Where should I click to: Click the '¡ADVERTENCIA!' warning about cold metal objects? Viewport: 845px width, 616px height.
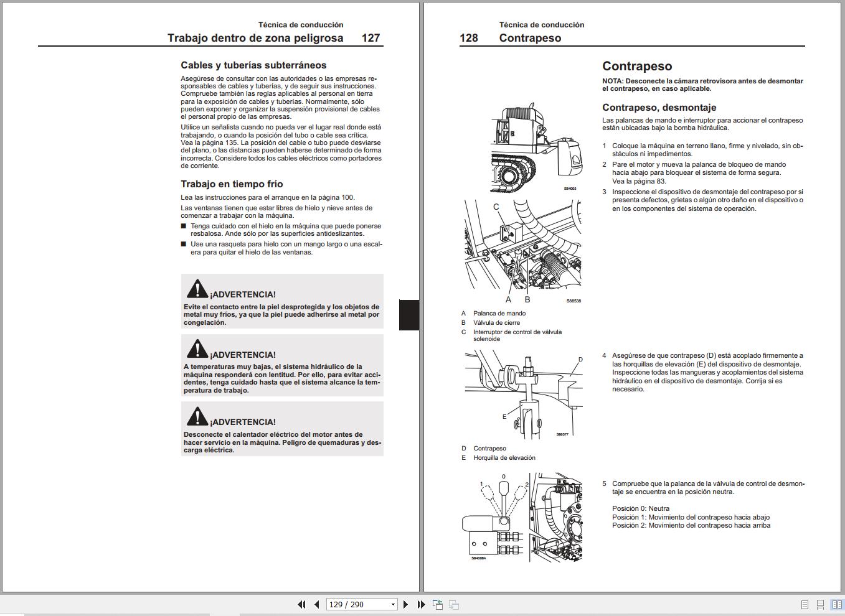point(282,302)
